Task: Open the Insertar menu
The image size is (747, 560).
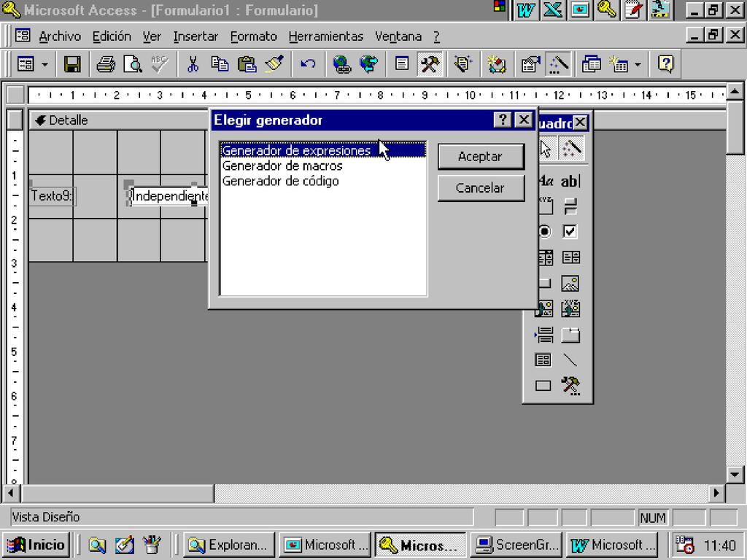Action: 196,36
